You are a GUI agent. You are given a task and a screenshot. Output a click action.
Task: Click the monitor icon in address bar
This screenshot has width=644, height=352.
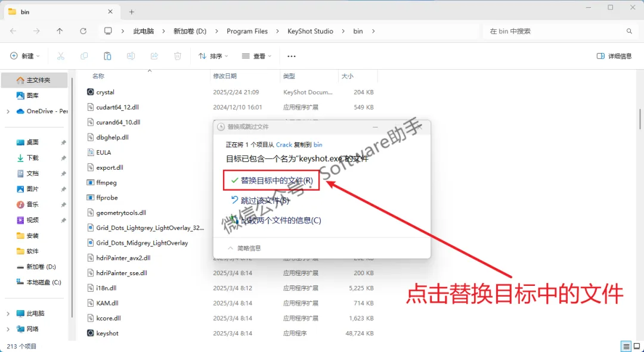[108, 31]
